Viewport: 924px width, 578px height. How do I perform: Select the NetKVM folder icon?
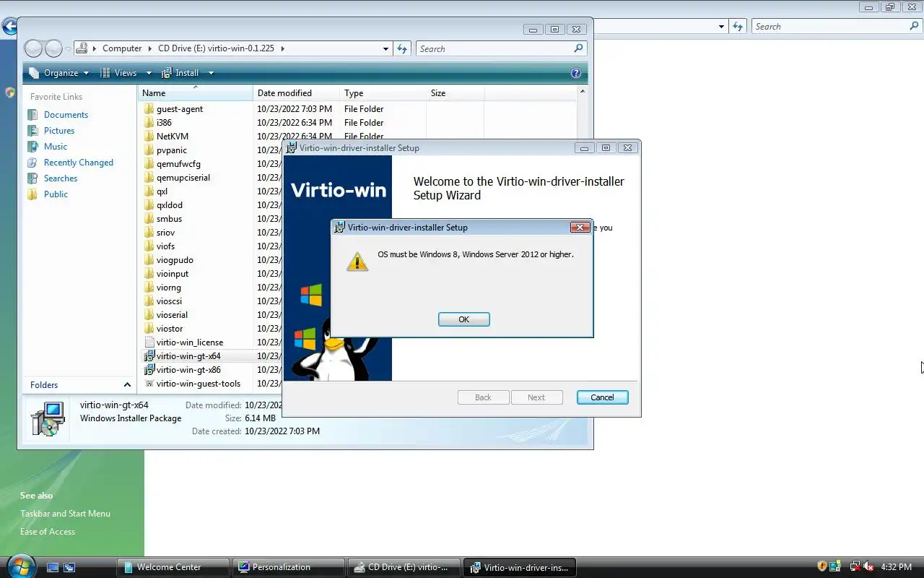tap(149, 137)
